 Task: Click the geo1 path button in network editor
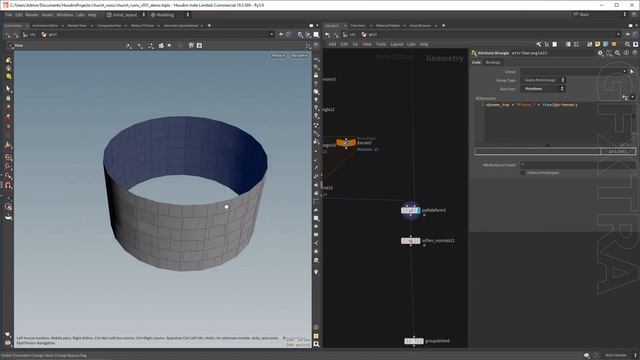pos(370,35)
